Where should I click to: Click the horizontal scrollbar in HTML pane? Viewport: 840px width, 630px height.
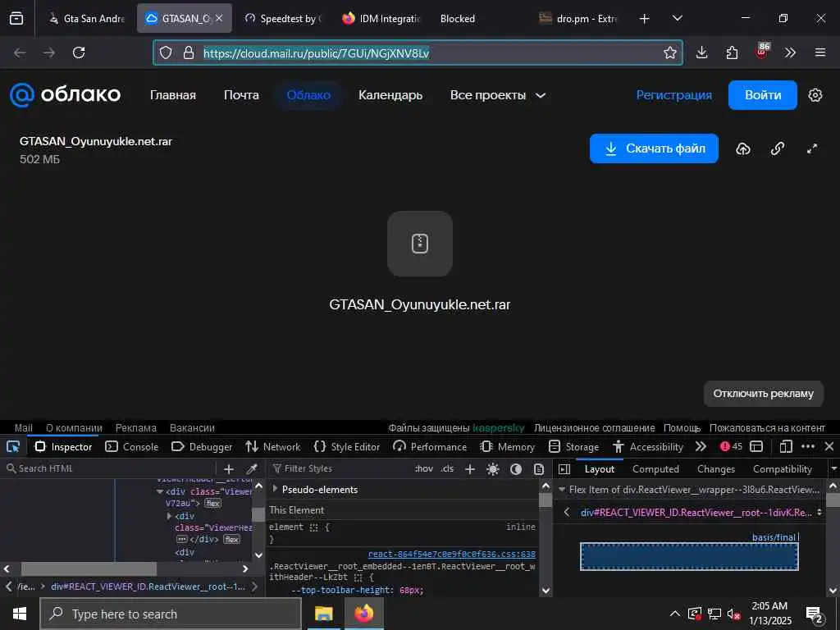[89, 568]
